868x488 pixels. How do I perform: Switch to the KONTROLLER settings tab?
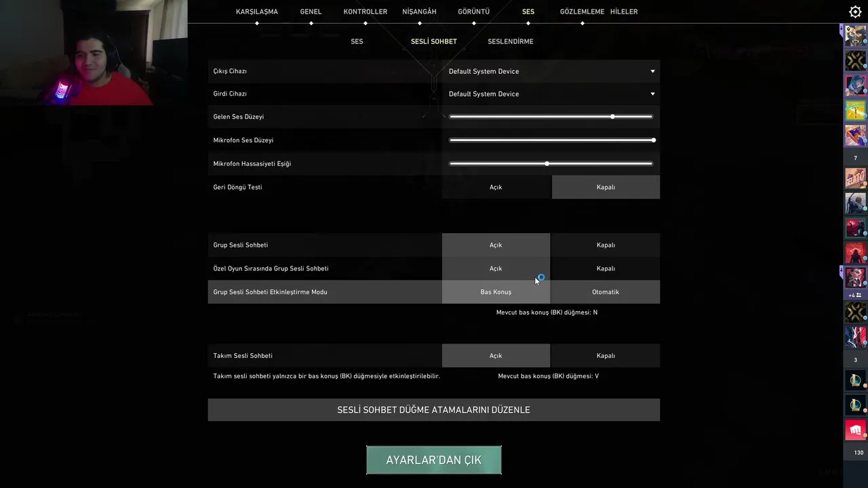[x=365, y=12]
